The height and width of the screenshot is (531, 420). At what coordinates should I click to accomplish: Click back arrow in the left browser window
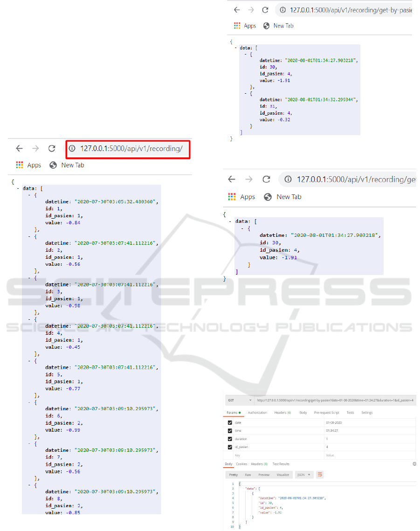pos(19,149)
